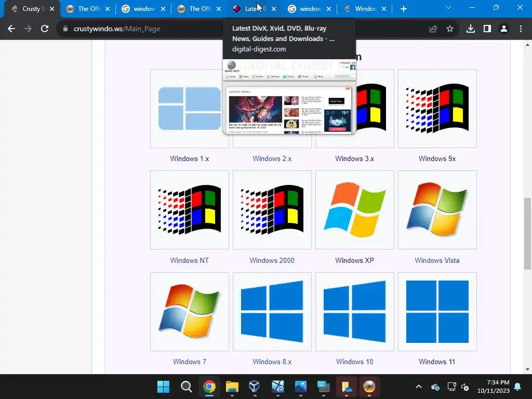Toggle the side panel icon

coord(487,29)
